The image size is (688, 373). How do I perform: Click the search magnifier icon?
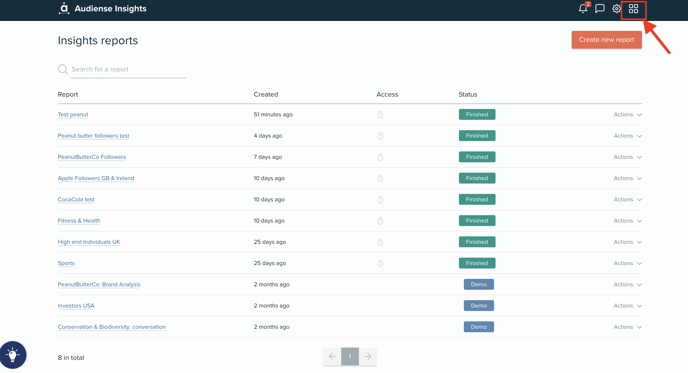[63, 69]
